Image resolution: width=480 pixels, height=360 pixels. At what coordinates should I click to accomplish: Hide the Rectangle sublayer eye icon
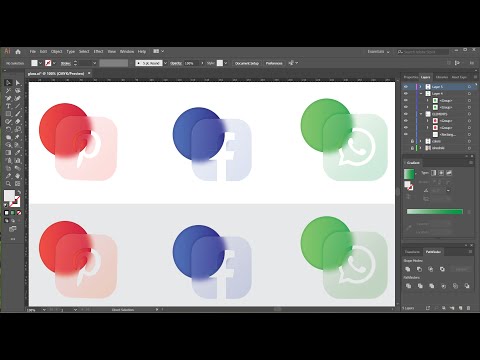(406, 134)
